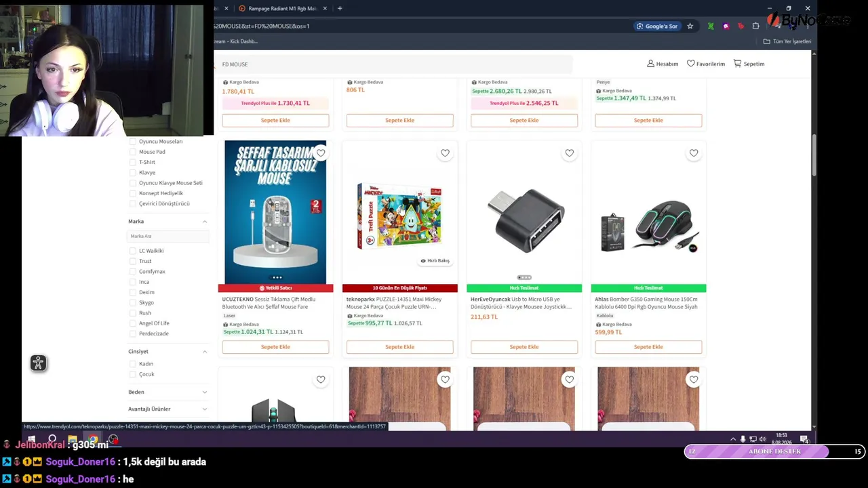Select Oyuncu Klavye Mouse Seti checkbox
Screen dimensions: 868x488
click(x=133, y=183)
